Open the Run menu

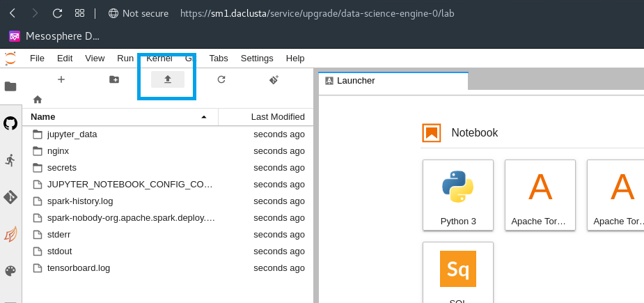click(x=125, y=59)
